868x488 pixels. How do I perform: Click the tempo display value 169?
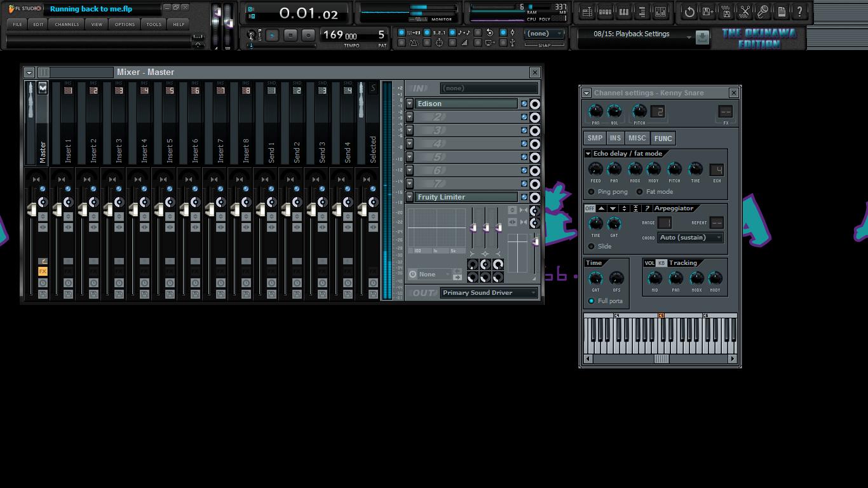coord(333,35)
